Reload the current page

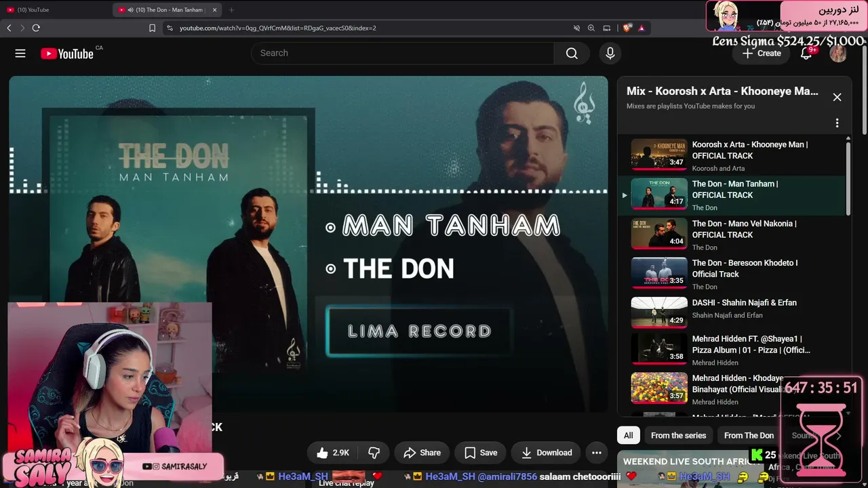36,28
